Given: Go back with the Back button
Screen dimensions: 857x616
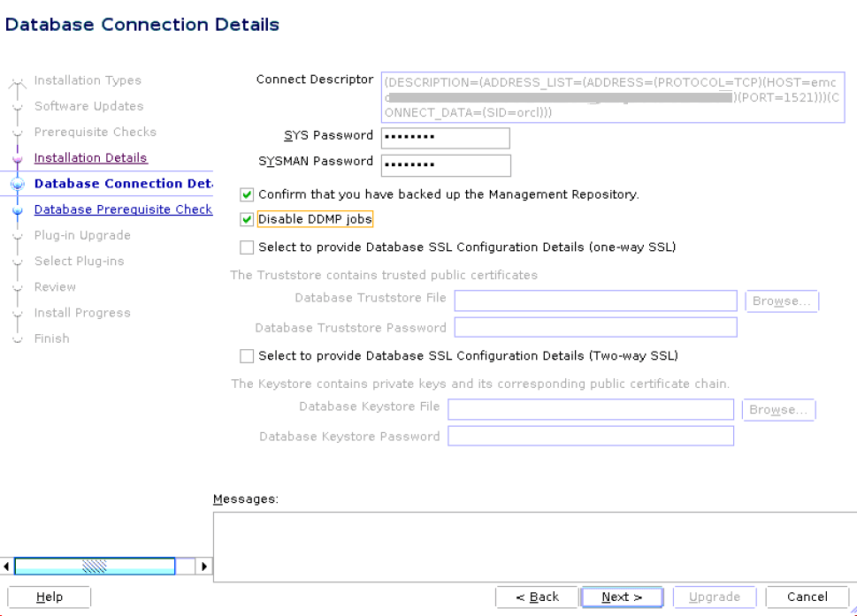Looking at the screenshot, I should click(537, 597).
